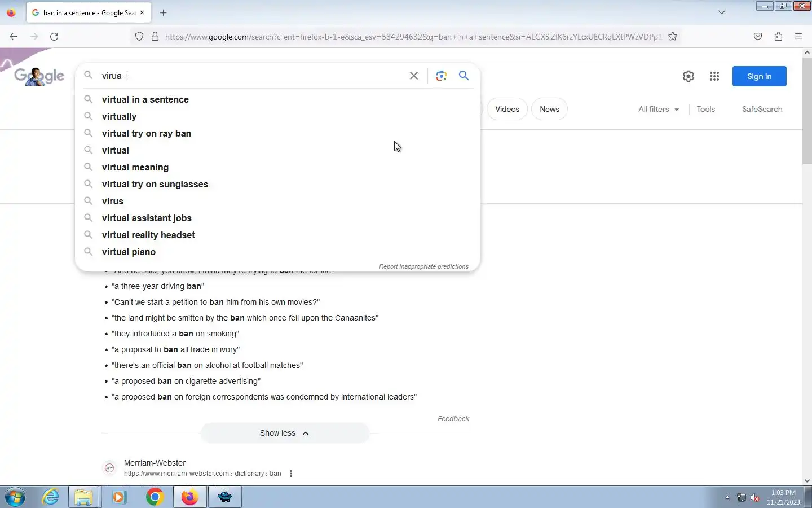Click the Sign in button
Screen dimensions: 812x508
click(759, 76)
